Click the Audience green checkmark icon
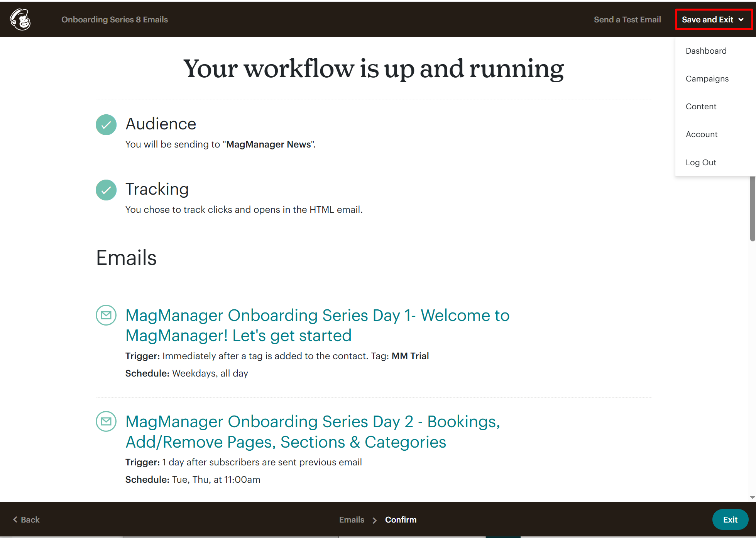Image resolution: width=756 pixels, height=538 pixels. tap(106, 125)
